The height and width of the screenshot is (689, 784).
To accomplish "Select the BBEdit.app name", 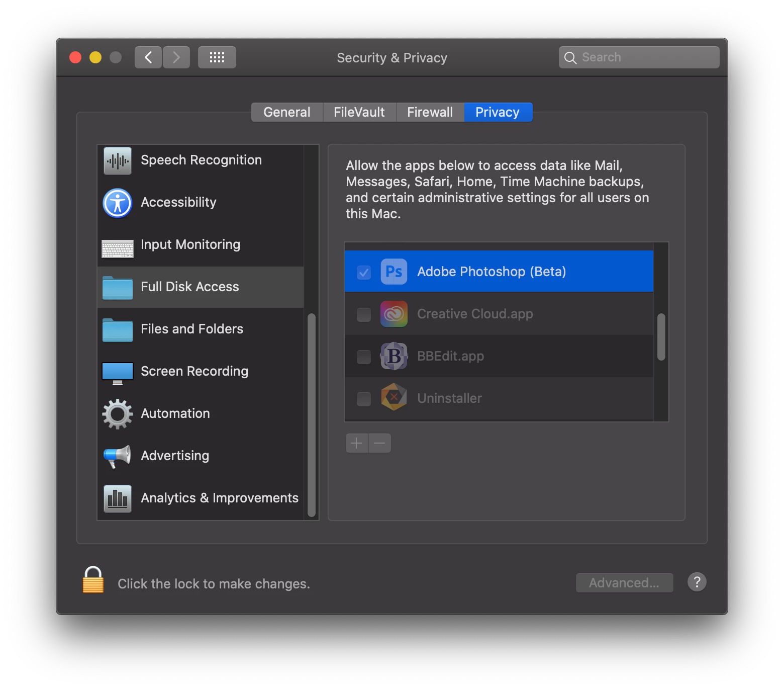I will 451,356.
